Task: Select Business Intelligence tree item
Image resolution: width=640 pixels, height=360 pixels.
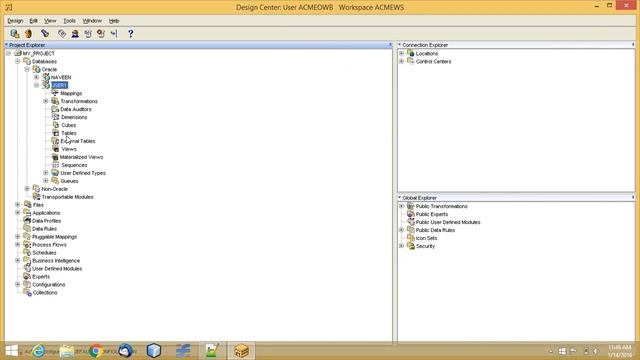Action: [56, 260]
